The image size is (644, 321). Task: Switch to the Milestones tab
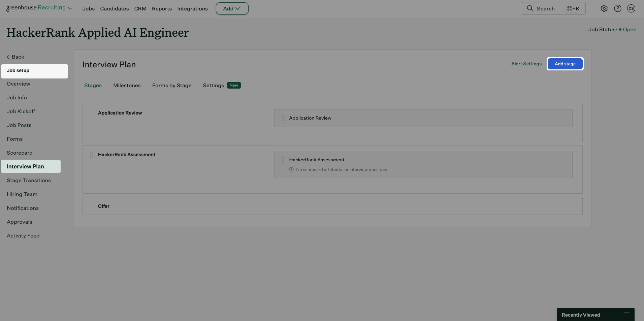click(127, 86)
